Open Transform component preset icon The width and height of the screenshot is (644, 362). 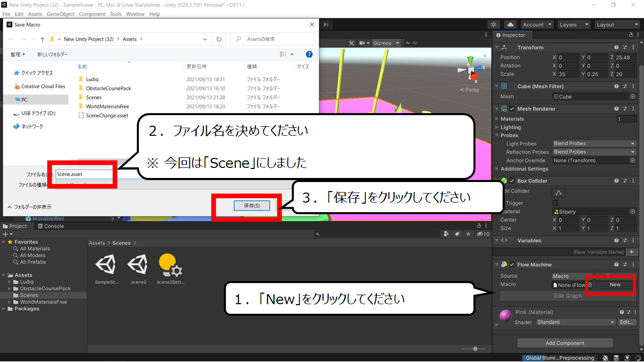coord(624,47)
